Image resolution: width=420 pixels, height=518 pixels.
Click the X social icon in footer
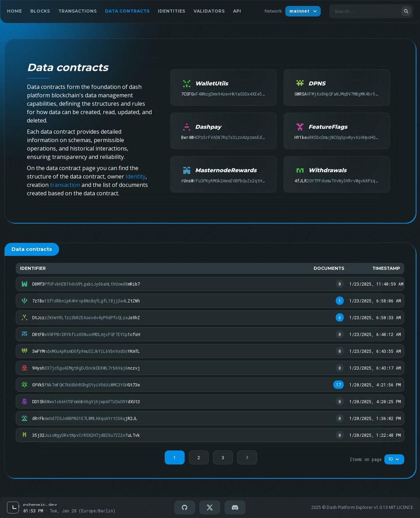[210, 507]
